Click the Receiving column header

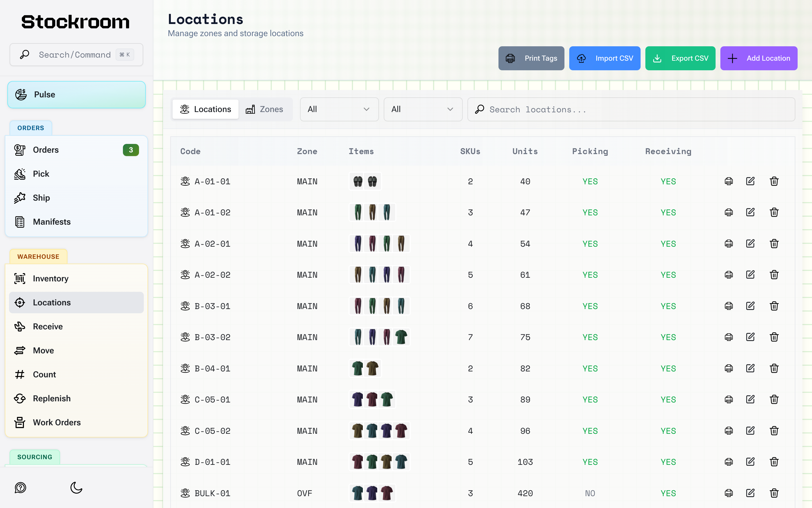pos(668,151)
